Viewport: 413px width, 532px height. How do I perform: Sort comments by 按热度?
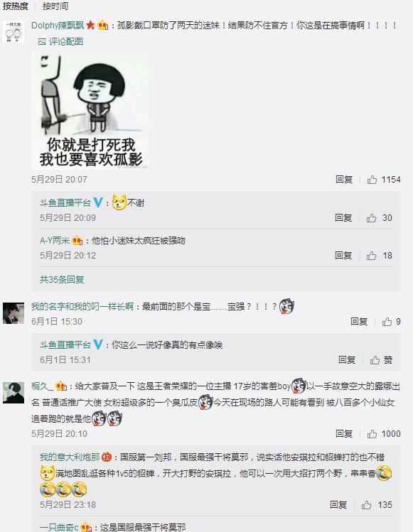point(16,6)
